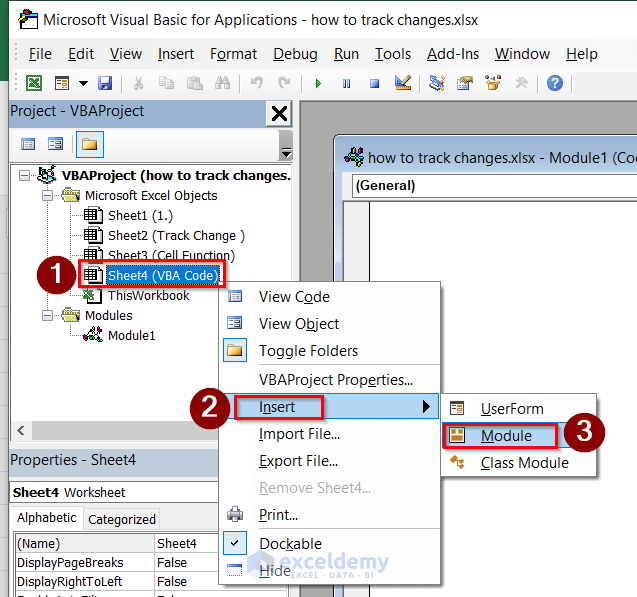
Task: Click the View Microsoft Excel toolbar icon
Action: point(34,83)
